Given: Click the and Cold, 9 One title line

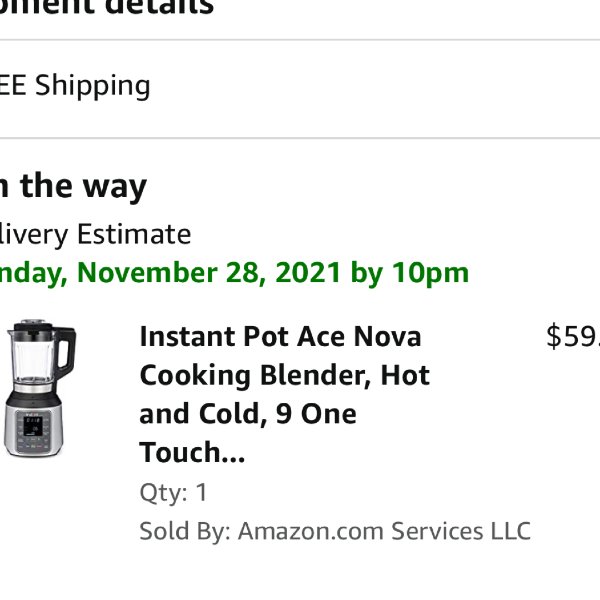Looking at the screenshot, I should [x=248, y=414].
